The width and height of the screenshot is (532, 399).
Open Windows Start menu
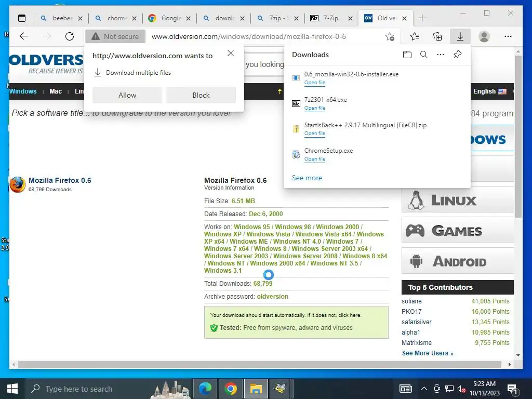point(12,389)
